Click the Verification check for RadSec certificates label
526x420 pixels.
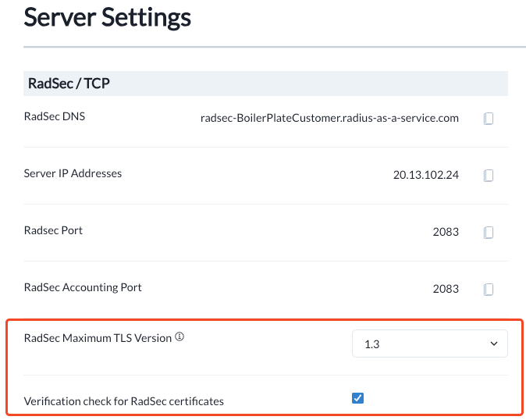pyautogui.click(x=124, y=401)
